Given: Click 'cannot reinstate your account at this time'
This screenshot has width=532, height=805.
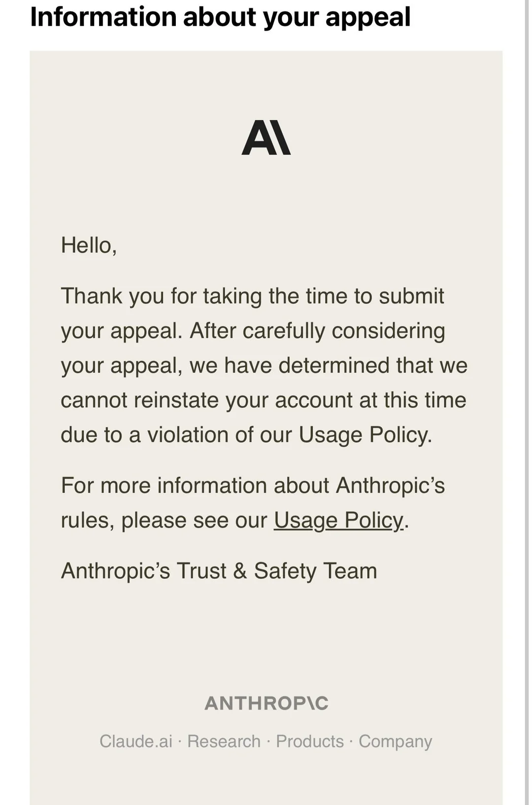Looking at the screenshot, I should [x=264, y=400].
